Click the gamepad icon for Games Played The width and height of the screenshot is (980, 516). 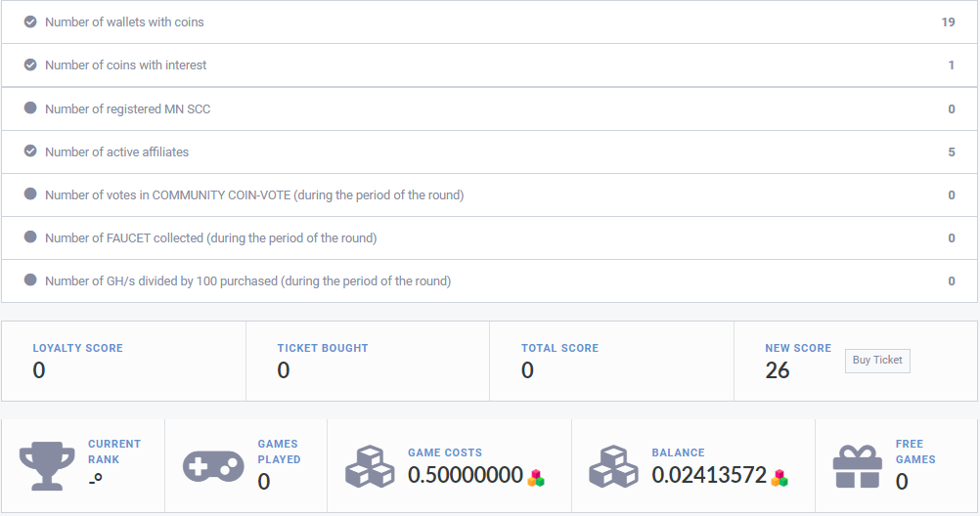pos(213,466)
